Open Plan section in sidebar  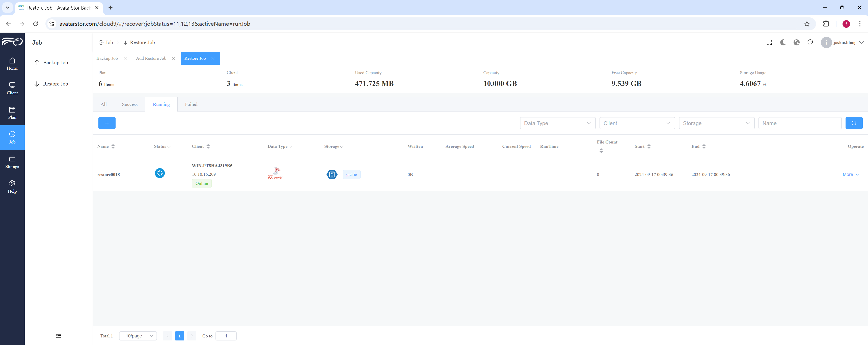point(12,113)
